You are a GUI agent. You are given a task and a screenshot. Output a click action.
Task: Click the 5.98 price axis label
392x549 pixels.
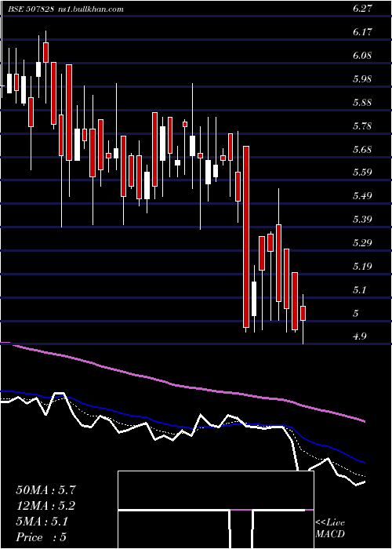362,79
